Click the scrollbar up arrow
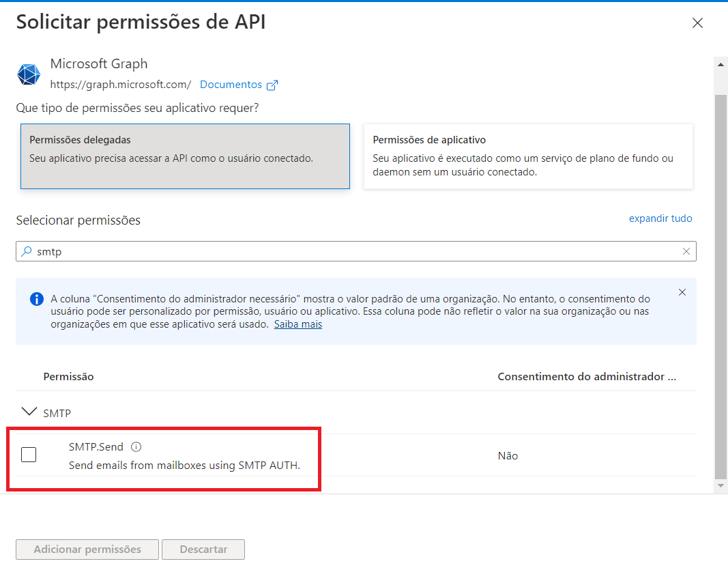This screenshot has width=728, height=570. (x=720, y=63)
